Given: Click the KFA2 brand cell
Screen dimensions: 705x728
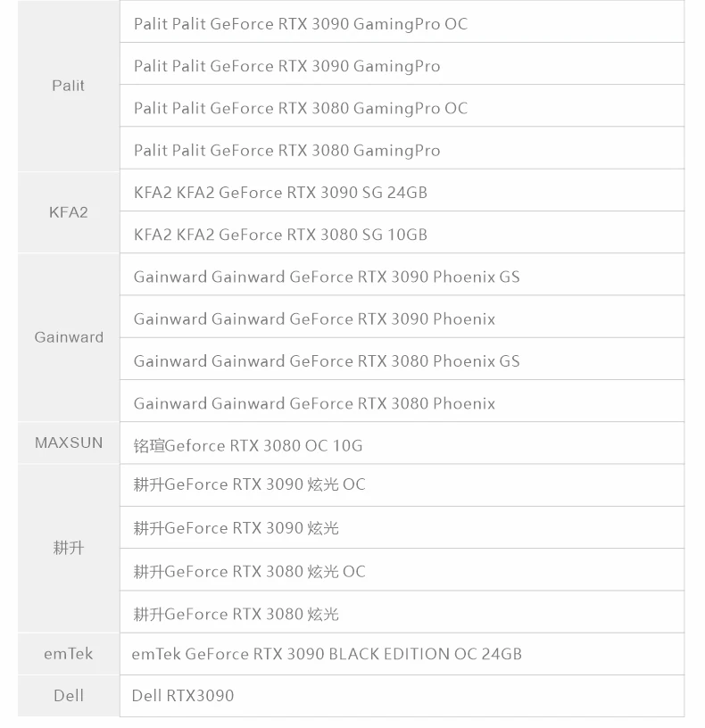Looking at the screenshot, I should tap(69, 212).
